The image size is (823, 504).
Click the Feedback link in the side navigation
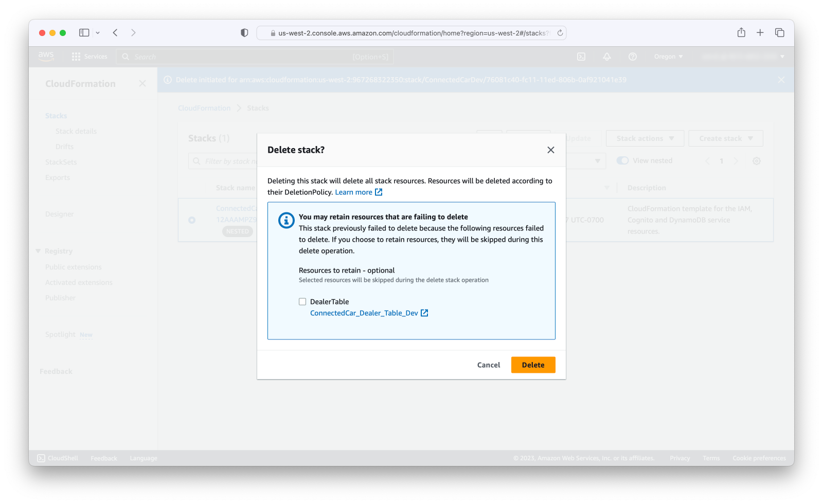pyautogui.click(x=56, y=371)
